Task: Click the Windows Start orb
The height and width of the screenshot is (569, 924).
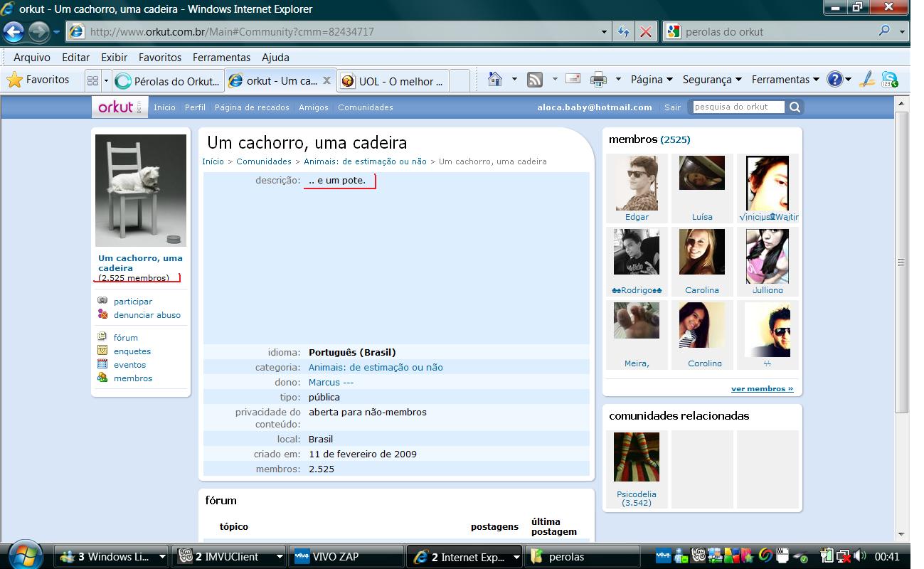Action: (x=25, y=555)
